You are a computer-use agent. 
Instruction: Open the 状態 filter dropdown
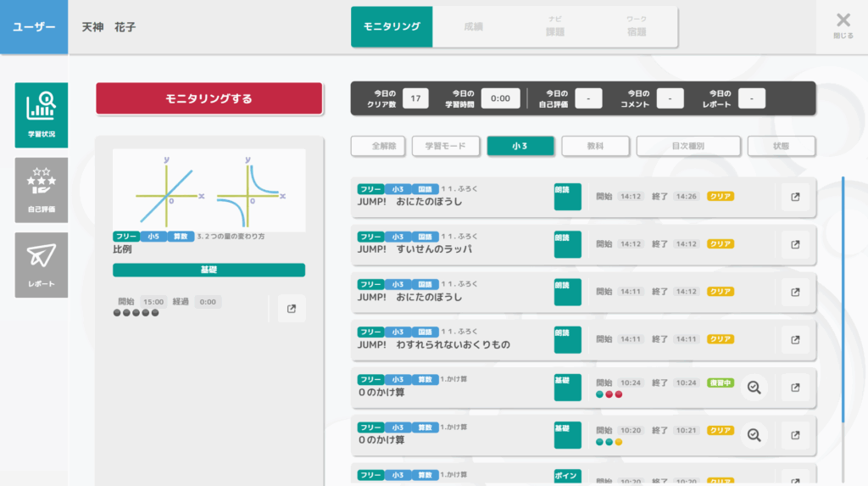pos(781,146)
